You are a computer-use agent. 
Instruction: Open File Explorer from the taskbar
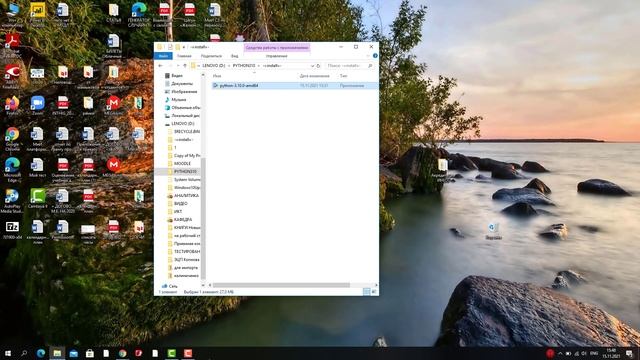(57, 353)
